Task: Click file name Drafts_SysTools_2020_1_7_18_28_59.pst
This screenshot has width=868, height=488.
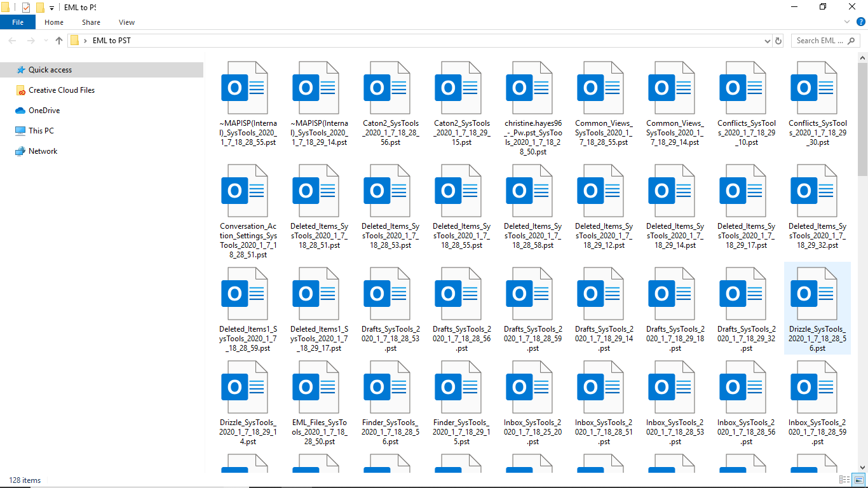Action: pyautogui.click(x=532, y=339)
